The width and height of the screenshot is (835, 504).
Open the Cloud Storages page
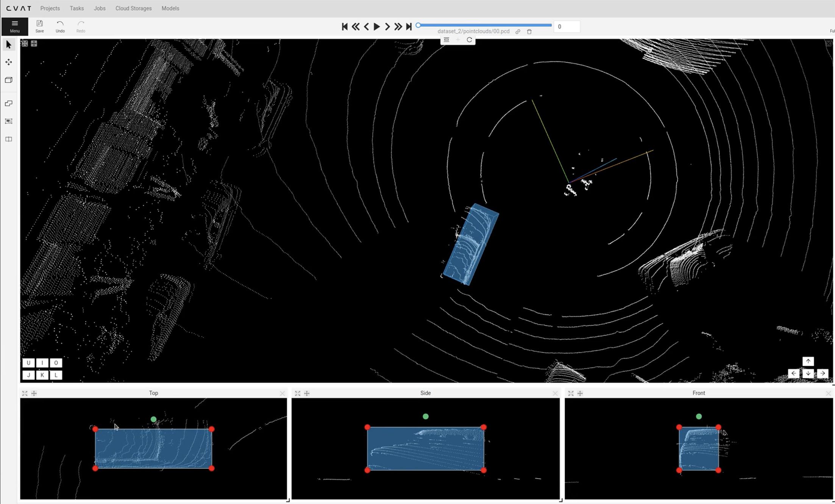tap(133, 8)
